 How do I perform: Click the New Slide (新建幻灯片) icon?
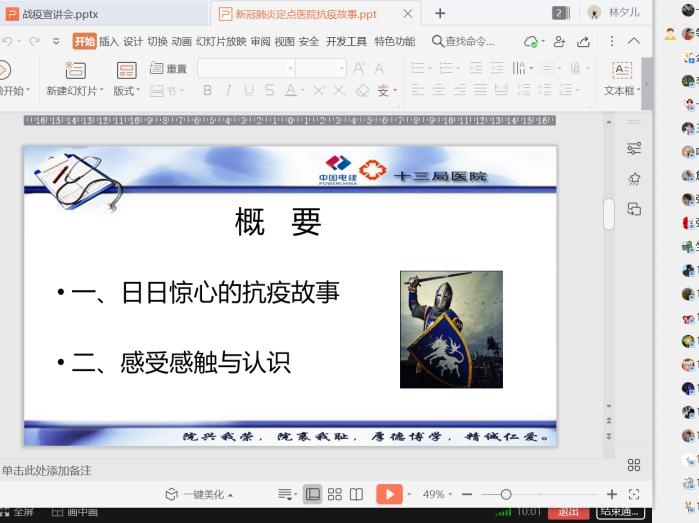(75, 70)
